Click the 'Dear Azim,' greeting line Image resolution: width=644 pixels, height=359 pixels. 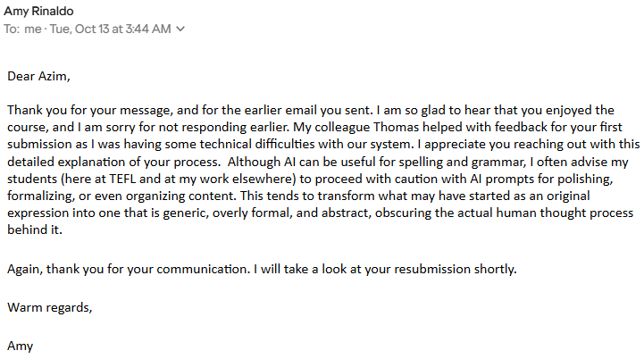tap(38, 77)
